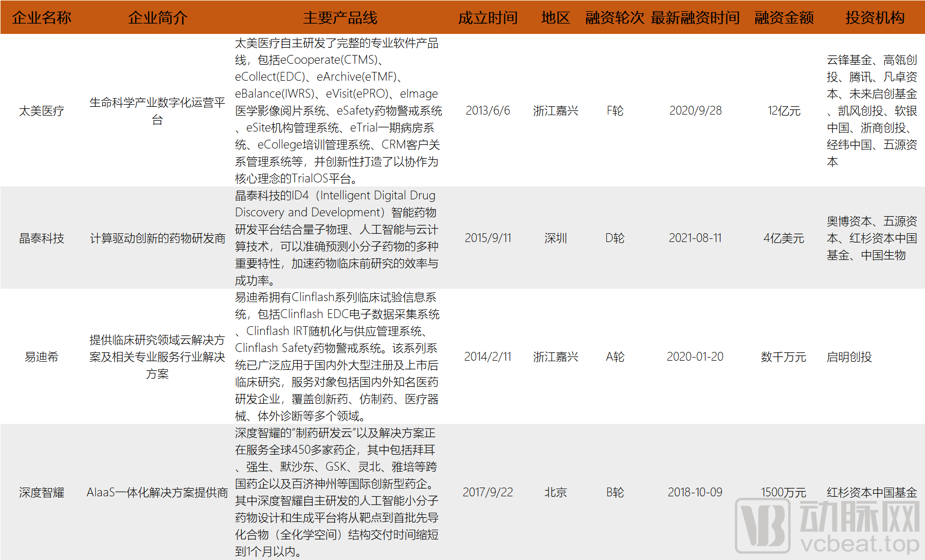This screenshot has height=560, width=925.
Task: Select the A轮 funding round cell
Action: pos(614,357)
